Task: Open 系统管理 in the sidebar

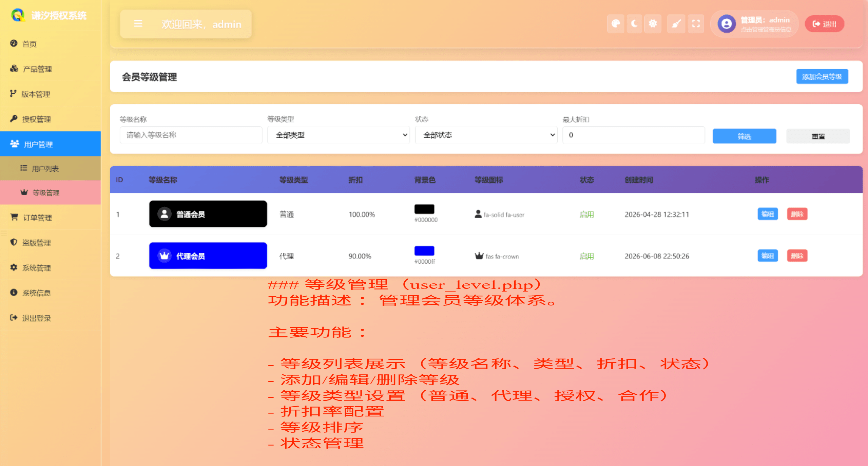Action: coord(51,267)
